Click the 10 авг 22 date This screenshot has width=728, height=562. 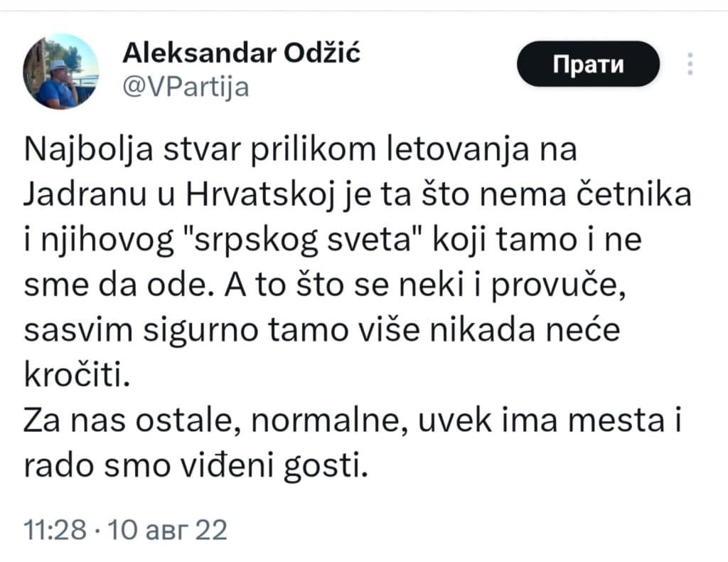pyautogui.click(x=168, y=529)
